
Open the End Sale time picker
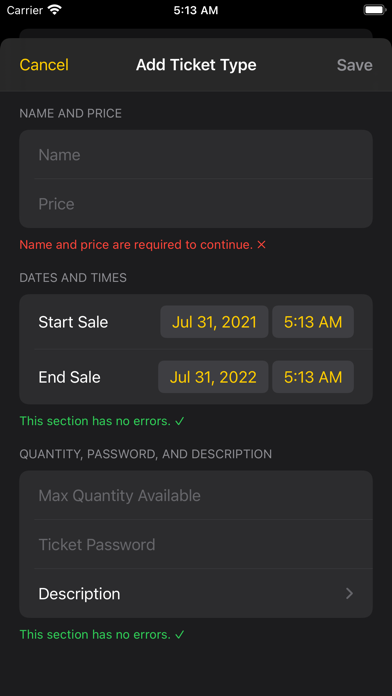pyautogui.click(x=313, y=377)
